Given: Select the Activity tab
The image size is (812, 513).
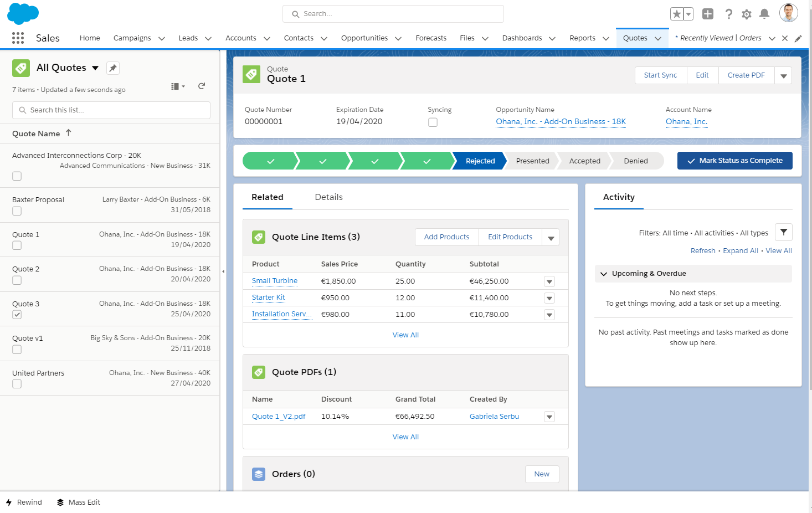Looking at the screenshot, I should coord(619,197).
